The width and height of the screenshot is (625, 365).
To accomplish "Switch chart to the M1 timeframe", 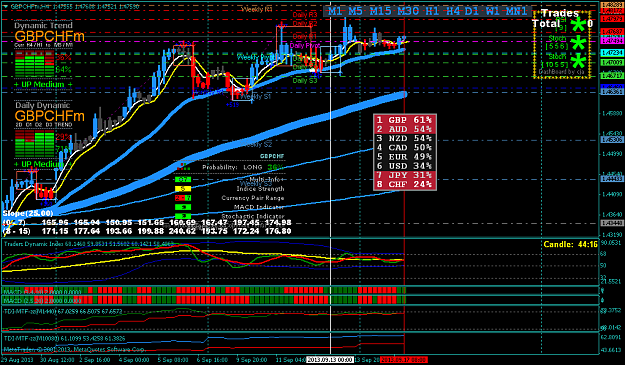I will pyautogui.click(x=335, y=11).
